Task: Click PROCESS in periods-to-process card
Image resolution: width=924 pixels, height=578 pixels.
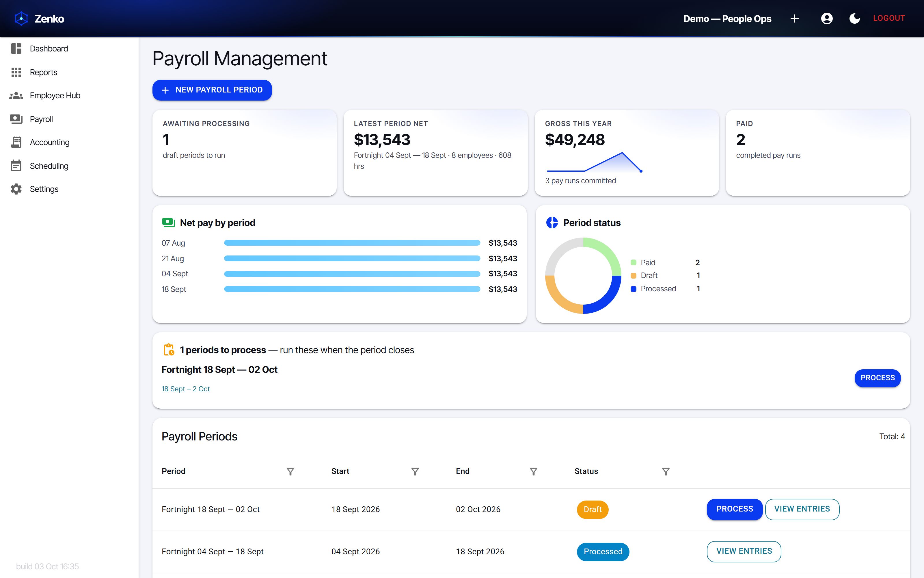Action: point(878,378)
